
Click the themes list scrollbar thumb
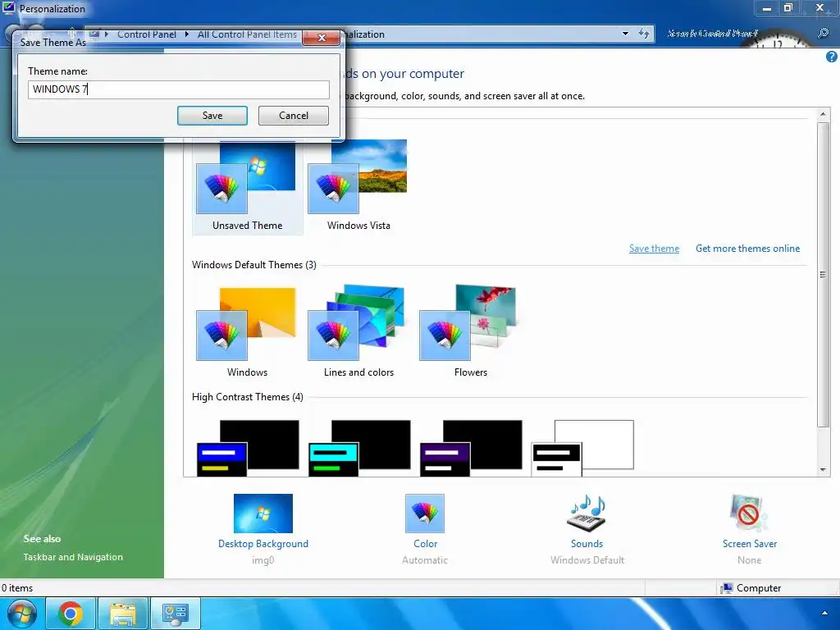pos(823,274)
